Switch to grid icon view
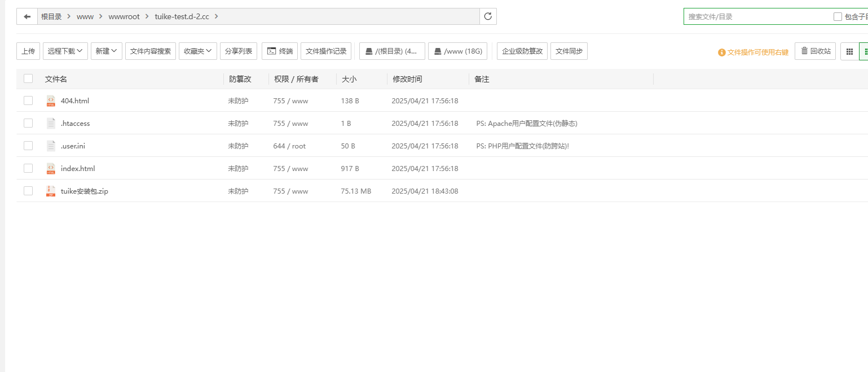Image resolution: width=868 pixels, height=372 pixels. [849, 51]
